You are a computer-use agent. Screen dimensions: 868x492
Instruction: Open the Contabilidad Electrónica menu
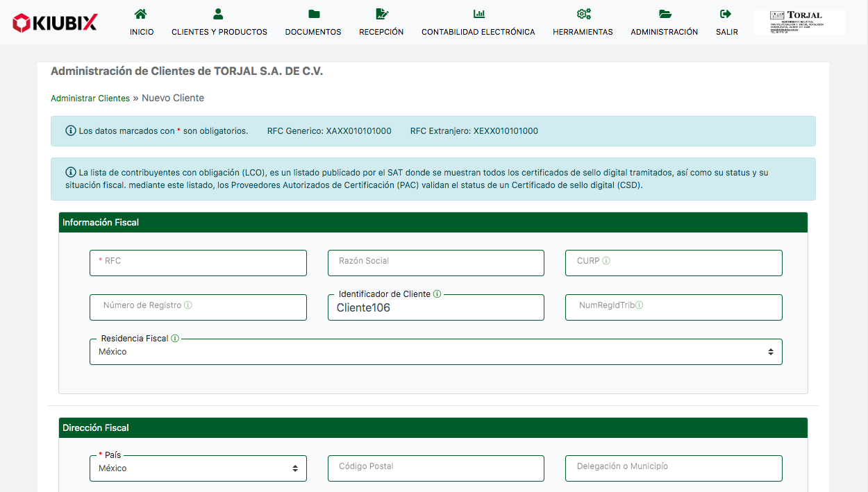coord(478,32)
